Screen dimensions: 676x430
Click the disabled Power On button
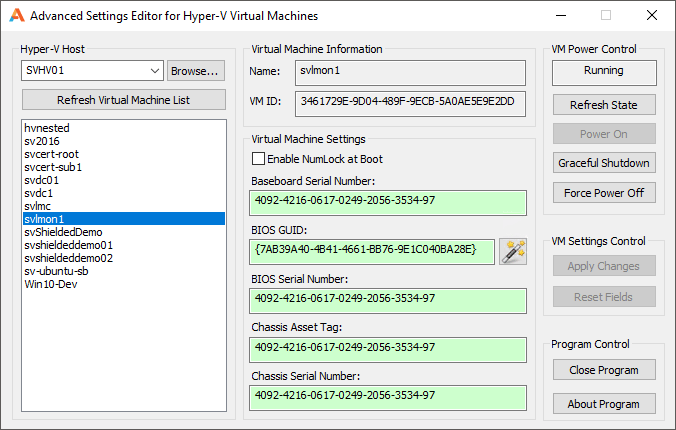pos(604,134)
